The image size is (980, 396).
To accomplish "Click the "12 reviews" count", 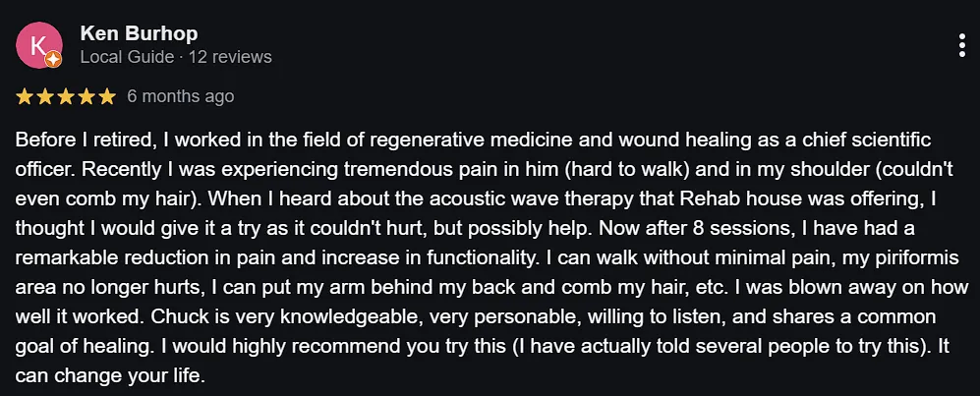I will click(230, 57).
